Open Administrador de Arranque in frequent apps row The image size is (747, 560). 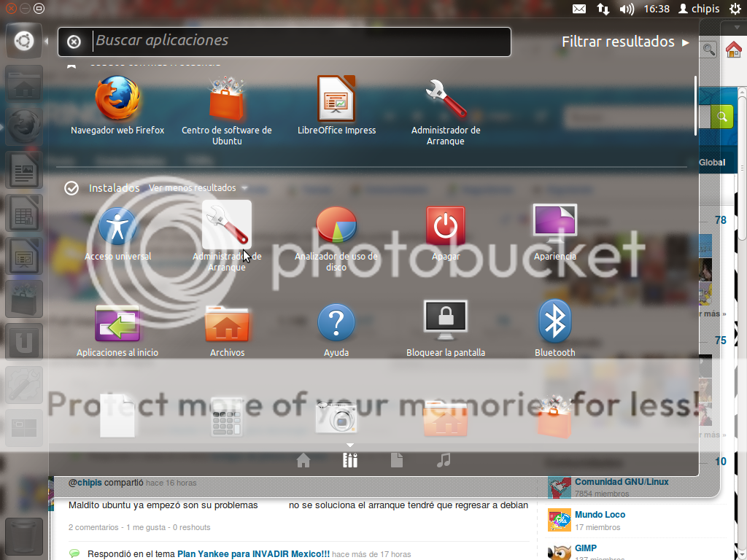point(446,112)
